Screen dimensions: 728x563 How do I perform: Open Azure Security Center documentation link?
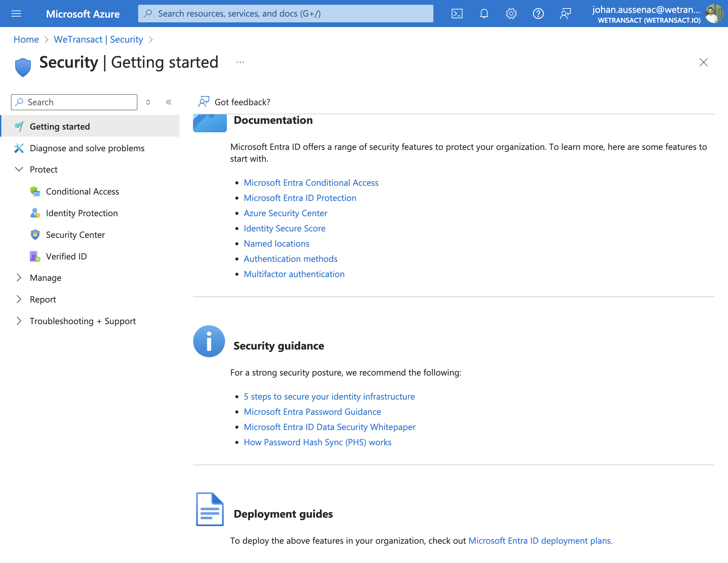(285, 213)
